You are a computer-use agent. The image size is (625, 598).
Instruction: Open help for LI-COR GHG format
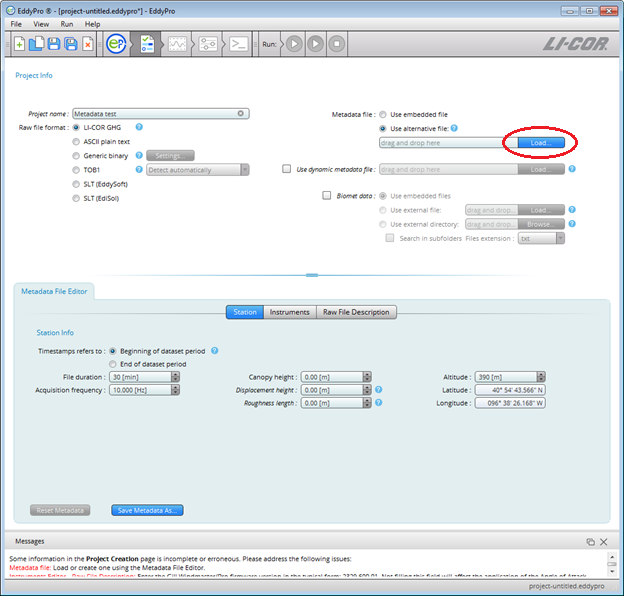[139, 127]
